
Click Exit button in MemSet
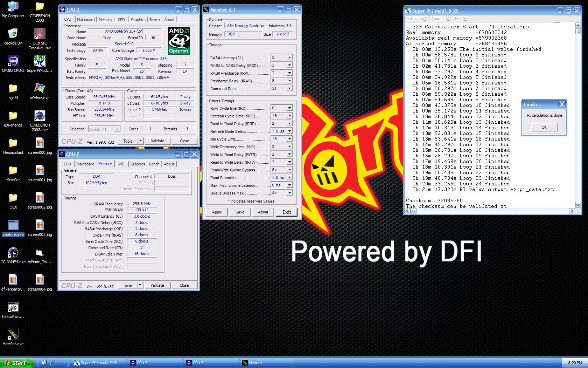[287, 212]
